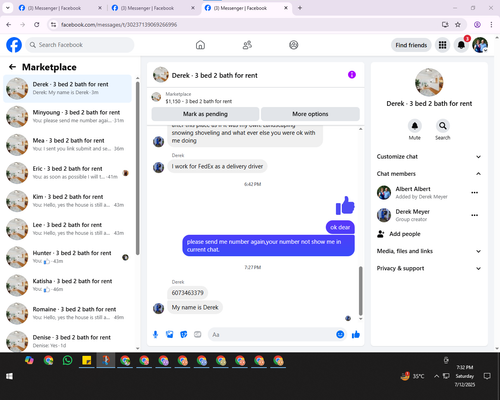The height and width of the screenshot is (400, 500).
Task: Click the Add people icon
Action: pyautogui.click(x=380, y=234)
